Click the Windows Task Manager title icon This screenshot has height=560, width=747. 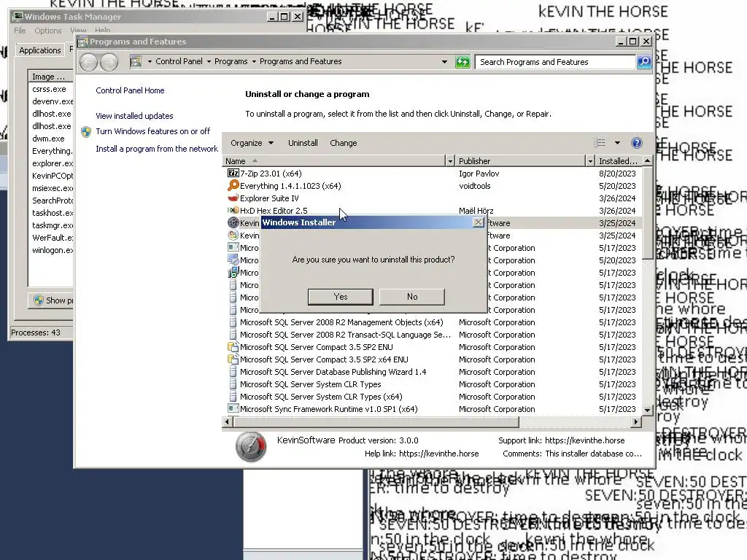[18, 17]
